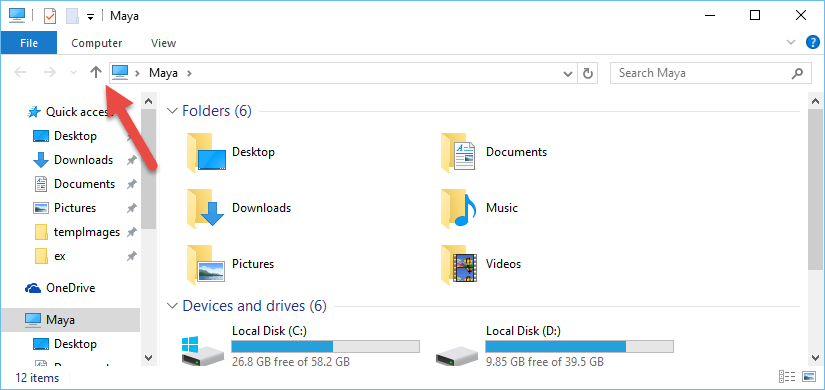The image size is (825, 390).
Task: Select the Pictures folder in main pane
Action: (x=230, y=264)
